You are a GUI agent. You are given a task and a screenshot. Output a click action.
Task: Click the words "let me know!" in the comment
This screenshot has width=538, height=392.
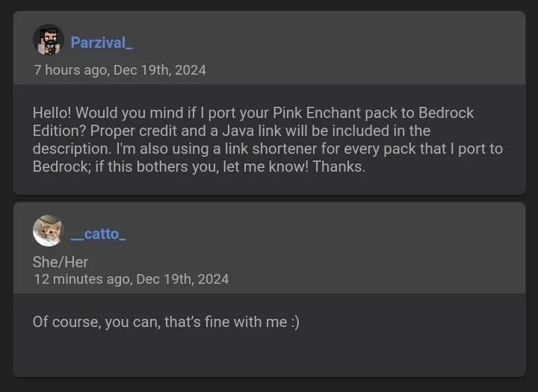click(x=266, y=167)
